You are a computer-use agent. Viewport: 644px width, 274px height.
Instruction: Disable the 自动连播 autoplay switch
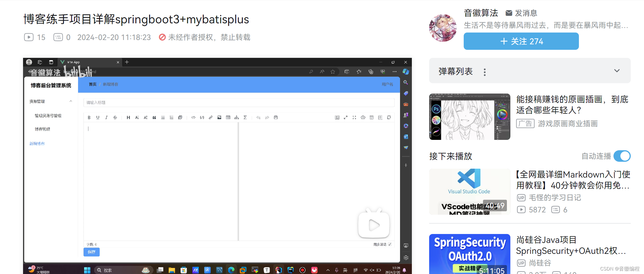coord(622,156)
